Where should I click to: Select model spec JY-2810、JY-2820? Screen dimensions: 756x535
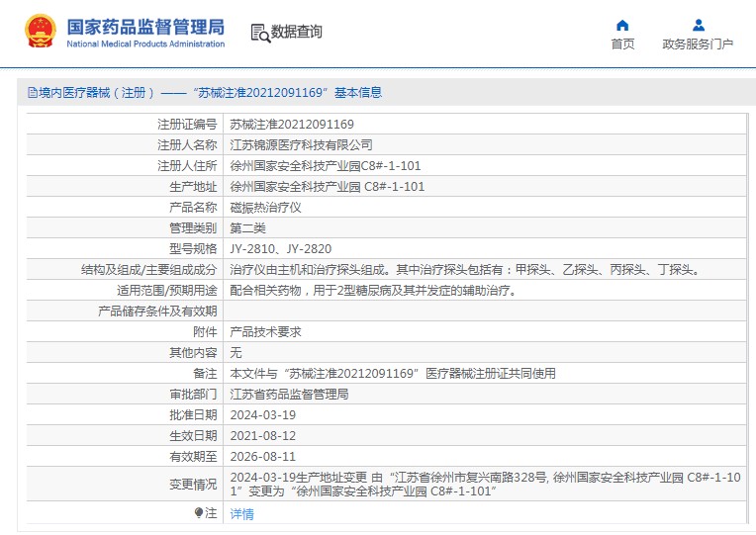[x=281, y=248]
